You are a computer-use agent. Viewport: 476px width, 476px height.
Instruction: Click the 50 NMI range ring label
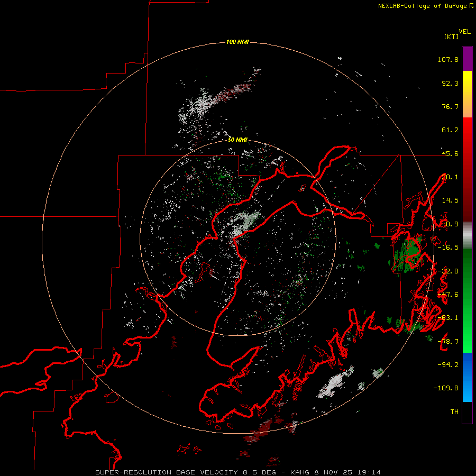[x=237, y=140]
